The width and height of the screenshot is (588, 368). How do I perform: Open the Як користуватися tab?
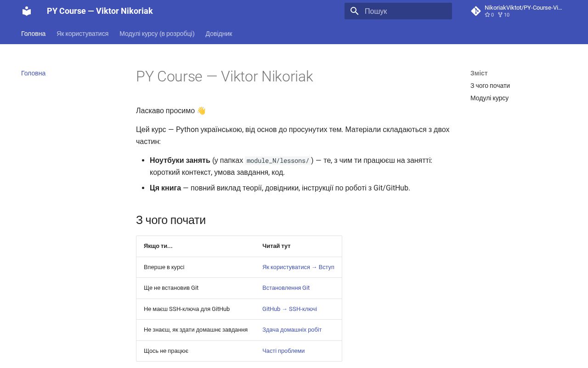(x=83, y=34)
